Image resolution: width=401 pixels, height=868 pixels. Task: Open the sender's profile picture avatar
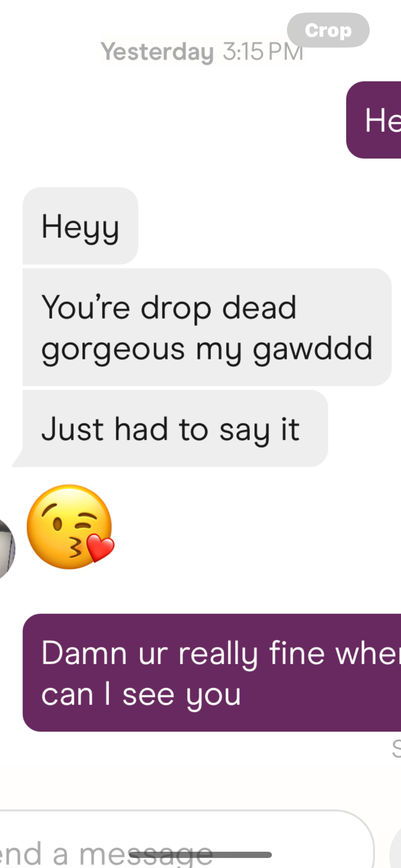(7, 548)
